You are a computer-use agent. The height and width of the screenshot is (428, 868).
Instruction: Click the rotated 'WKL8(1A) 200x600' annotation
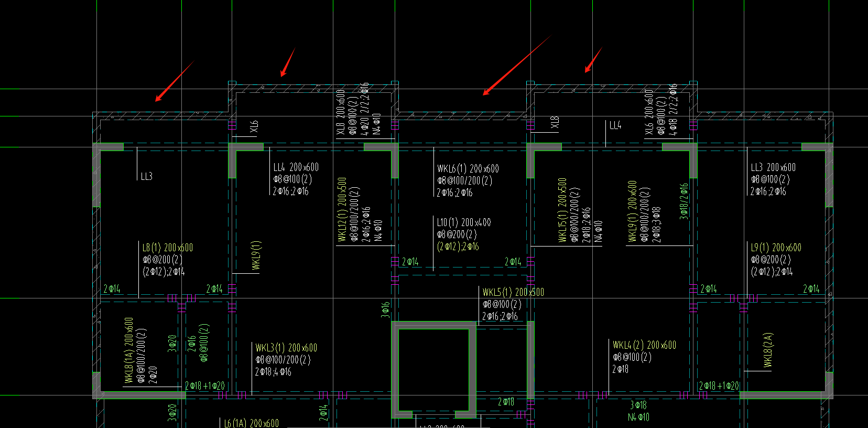click(x=129, y=350)
